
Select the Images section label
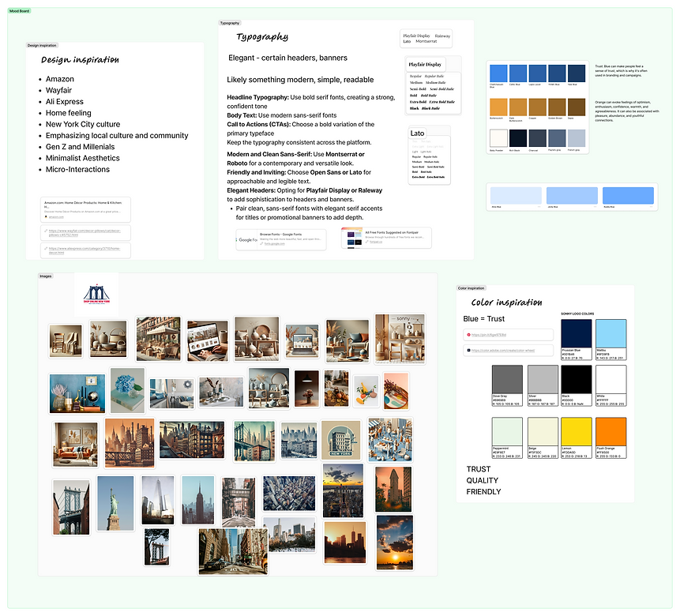coord(46,276)
